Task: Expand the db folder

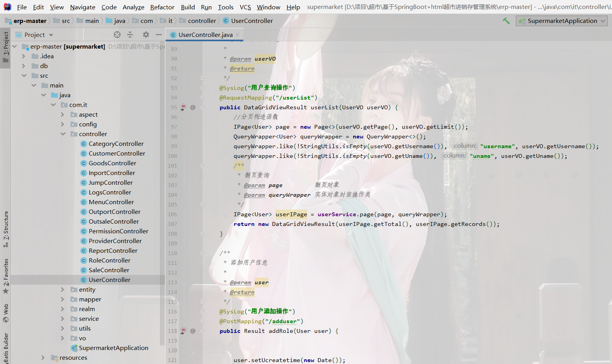Action: tap(24, 66)
